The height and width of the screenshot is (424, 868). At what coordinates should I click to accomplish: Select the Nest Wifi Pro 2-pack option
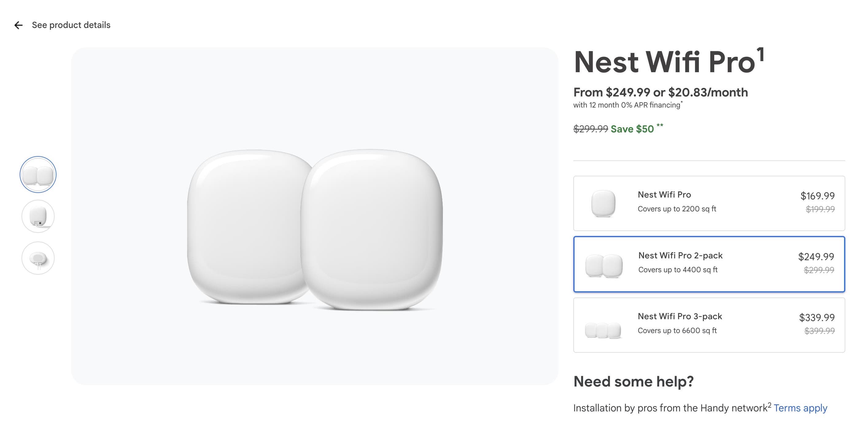point(709,264)
